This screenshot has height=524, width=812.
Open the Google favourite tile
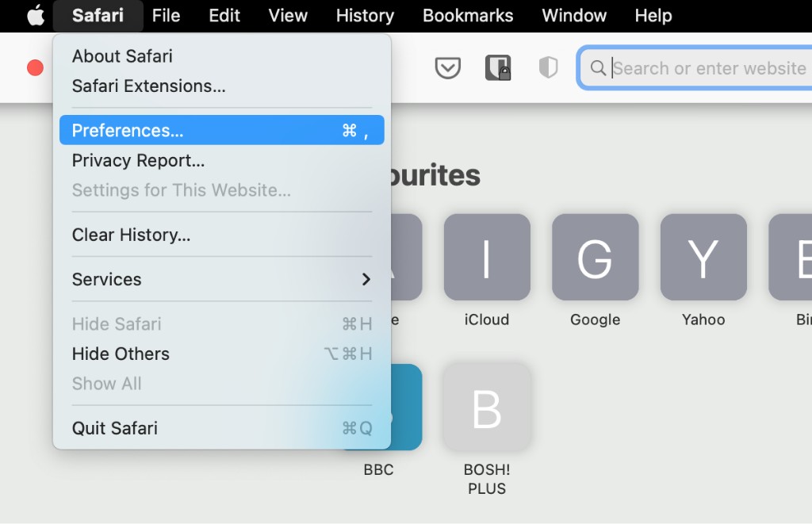[595, 257]
